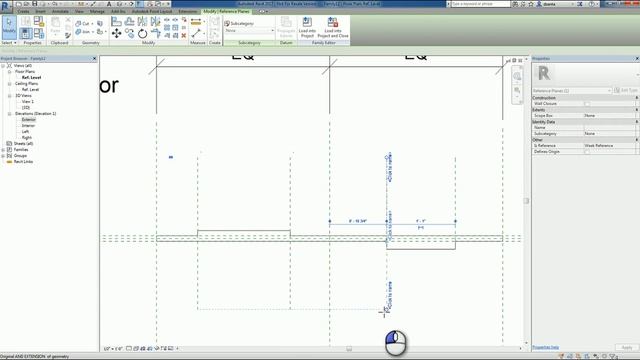
Task: Click the search keyword box in title bar
Action: (x=480, y=4)
